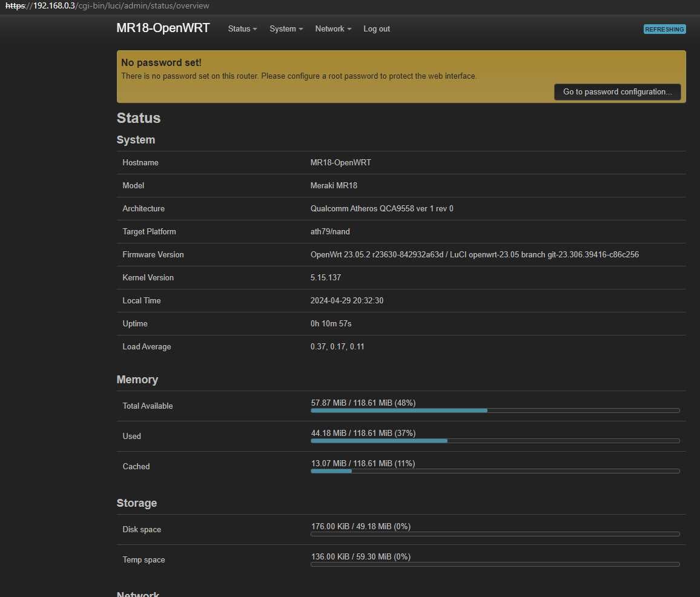Click the 13.07 MiB / 118.61 MiB (11%) text
This screenshot has height=597, width=700.
[363, 463]
